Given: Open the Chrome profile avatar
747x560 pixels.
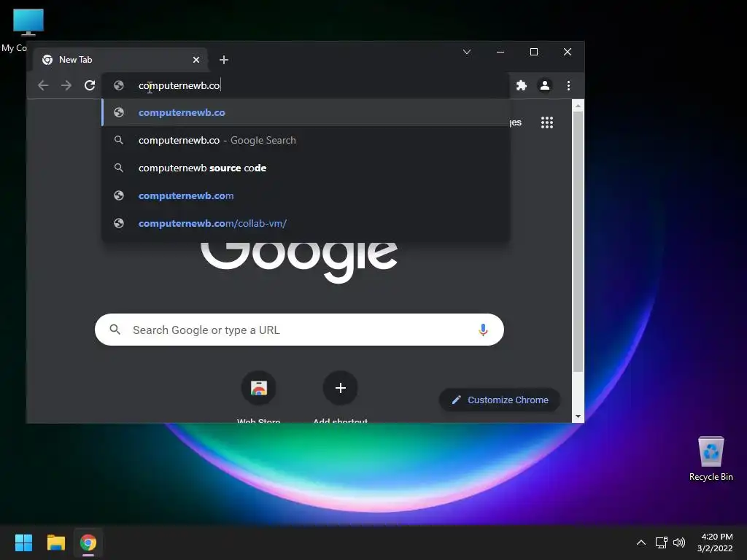Looking at the screenshot, I should 544,85.
